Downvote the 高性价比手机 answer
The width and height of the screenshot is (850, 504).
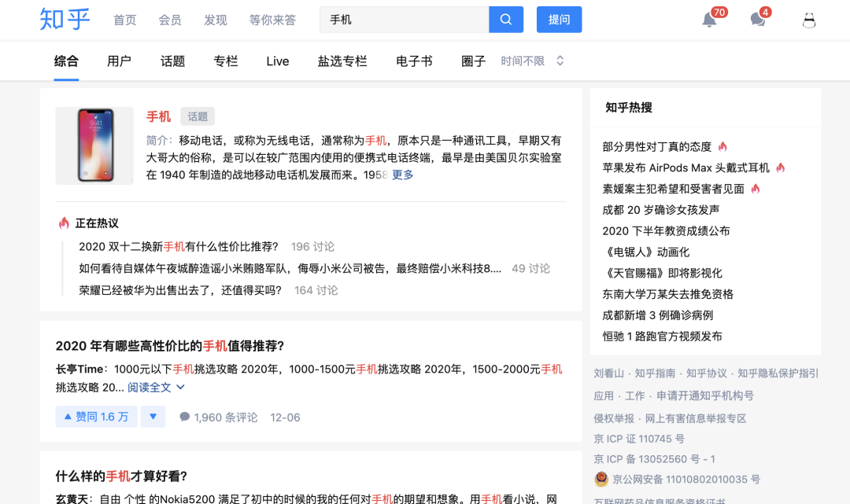coord(153,417)
